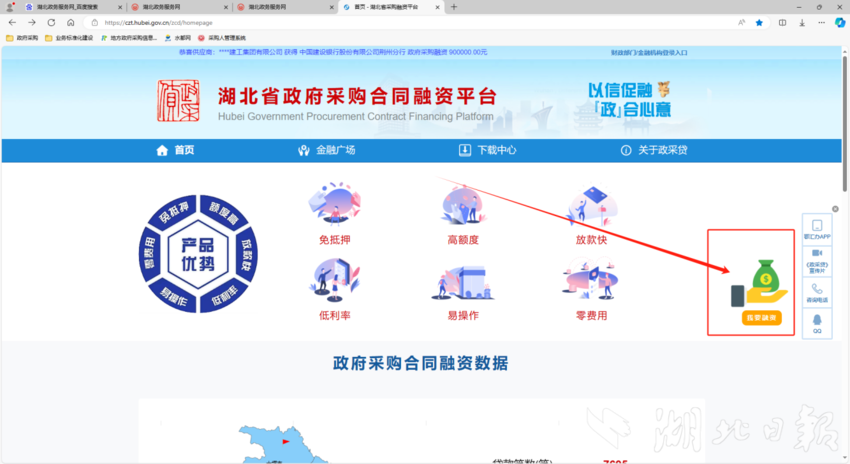Viewport: 850px width, 464px height.
Task: Click the 零费用 feature icon
Action: click(590, 283)
